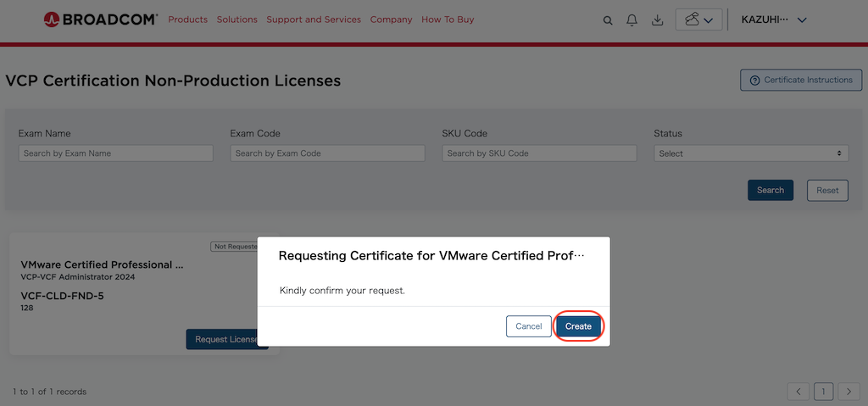Click the Certificate Instructions button
The width and height of the screenshot is (868, 406).
pos(801,81)
